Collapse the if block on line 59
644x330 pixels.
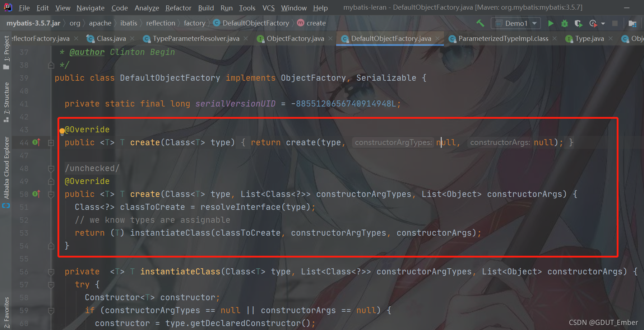(51, 311)
